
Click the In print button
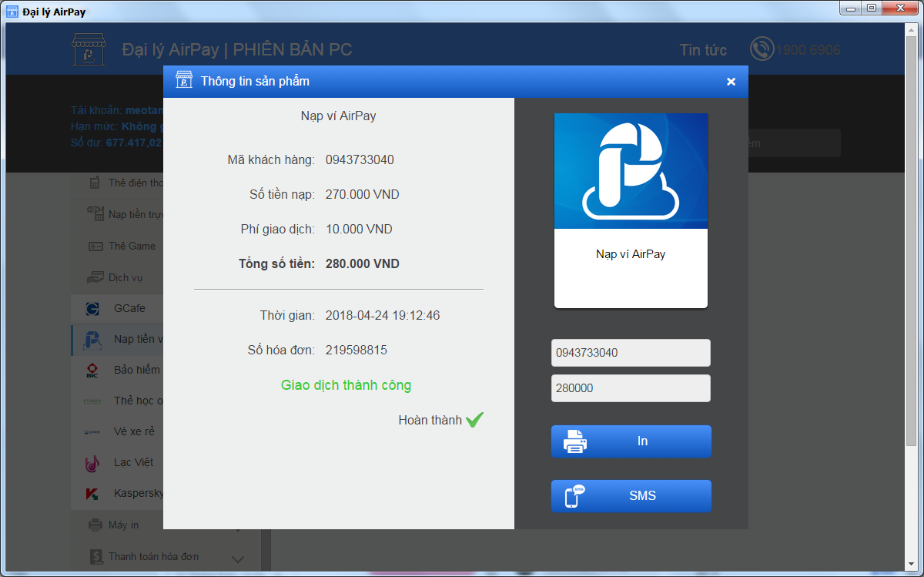pos(631,441)
